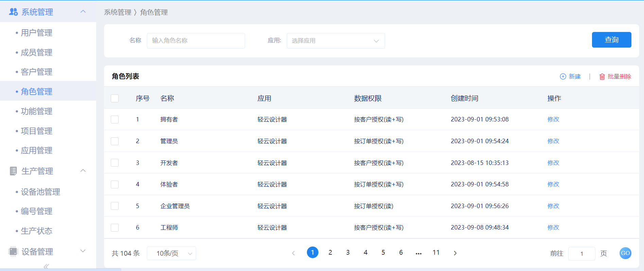644x271 pixels.
Task: Toggle the select-all checkbox in table header
Action: pyautogui.click(x=115, y=99)
